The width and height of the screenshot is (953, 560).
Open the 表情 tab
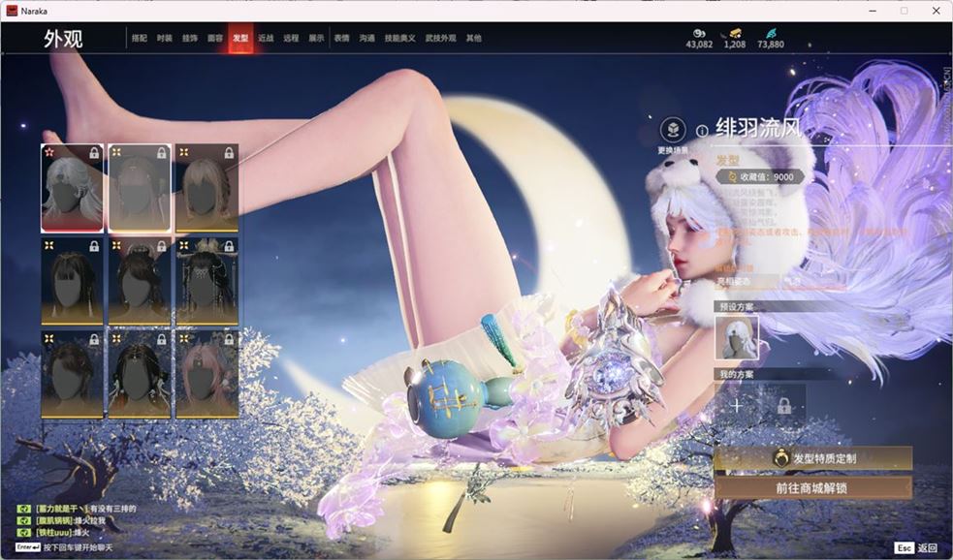(341, 38)
